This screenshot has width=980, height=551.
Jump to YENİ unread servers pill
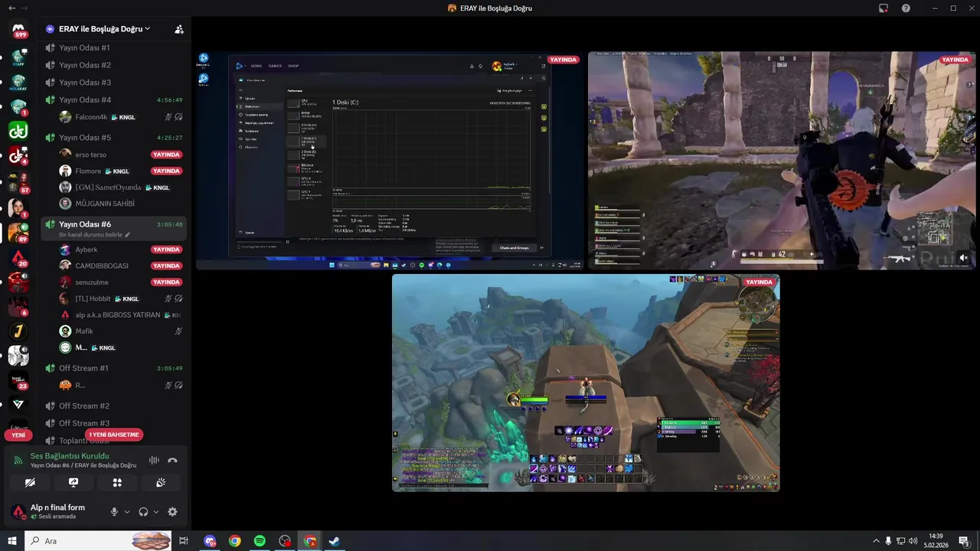point(18,435)
